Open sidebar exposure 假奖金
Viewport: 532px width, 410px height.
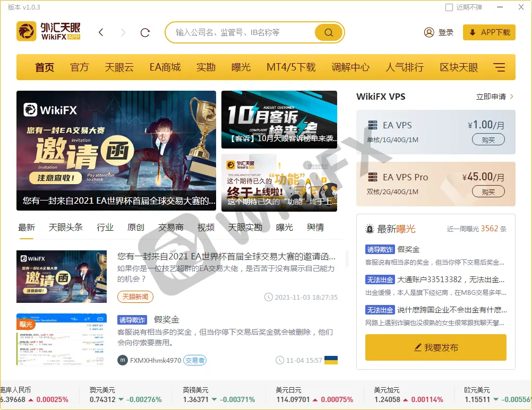pos(408,249)
